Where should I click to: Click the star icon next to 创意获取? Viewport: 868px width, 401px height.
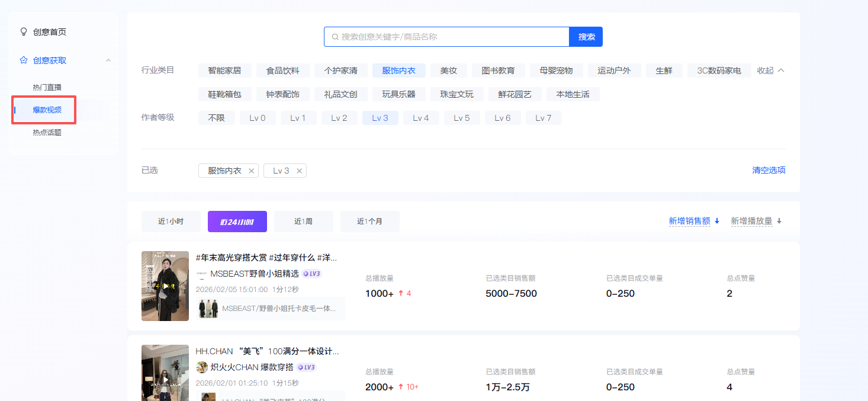point(24,59)
